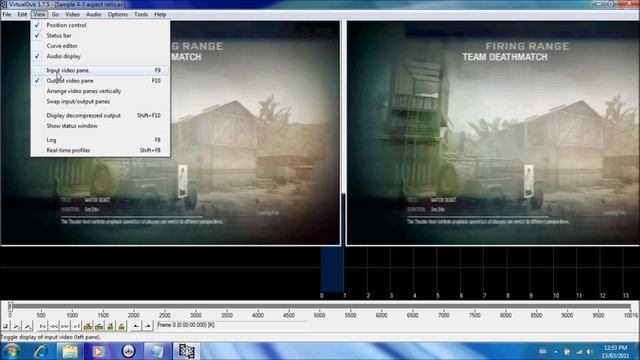
Task: Click the position track near frame 5000
Action: [x=320, y=306]
